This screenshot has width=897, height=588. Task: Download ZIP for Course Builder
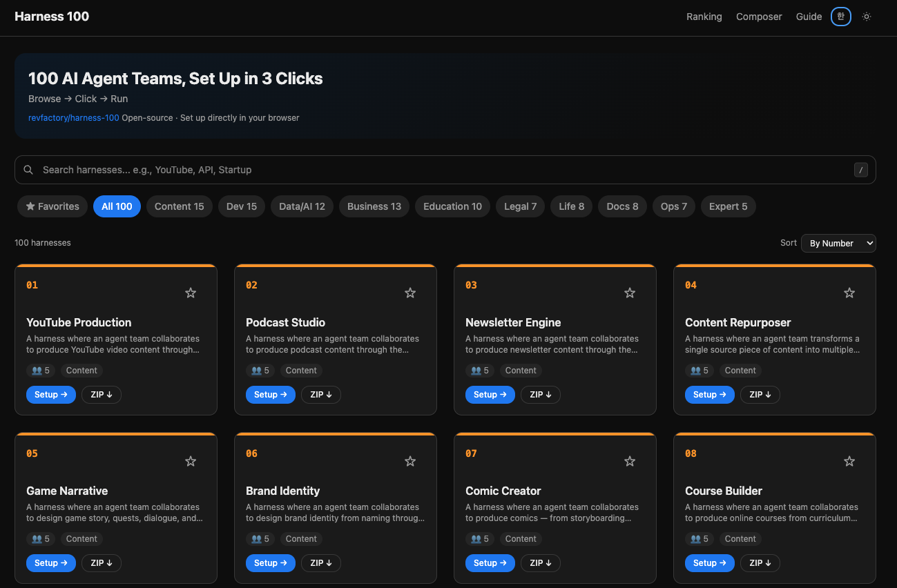coord(760,563)
